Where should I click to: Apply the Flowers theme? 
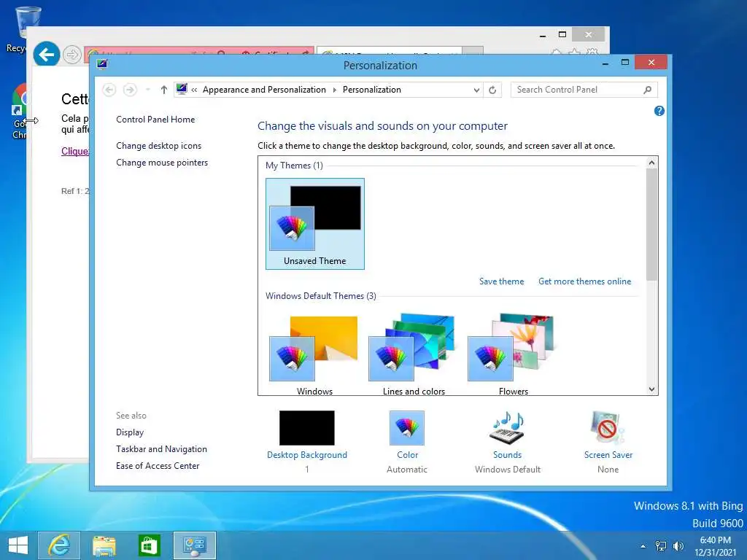tap(513, 354)
